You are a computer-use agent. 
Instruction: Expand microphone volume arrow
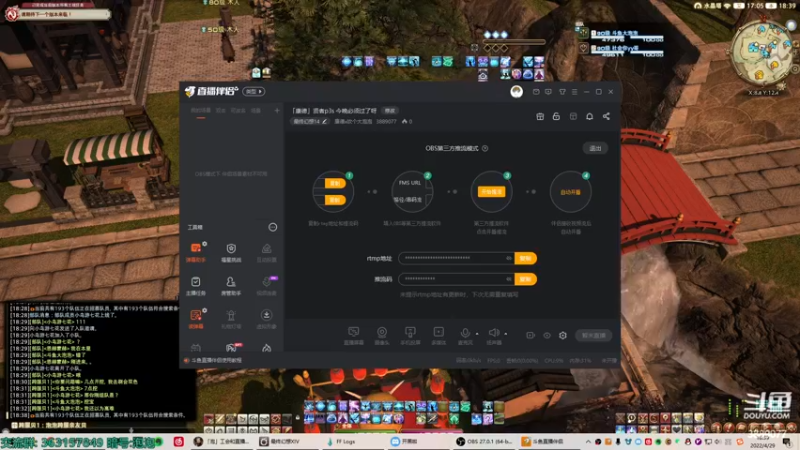pyautogui.click(x=477, y=334)
